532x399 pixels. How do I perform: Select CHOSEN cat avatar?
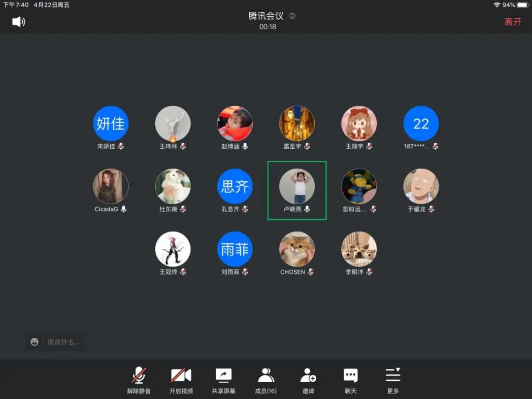point(297,249)
